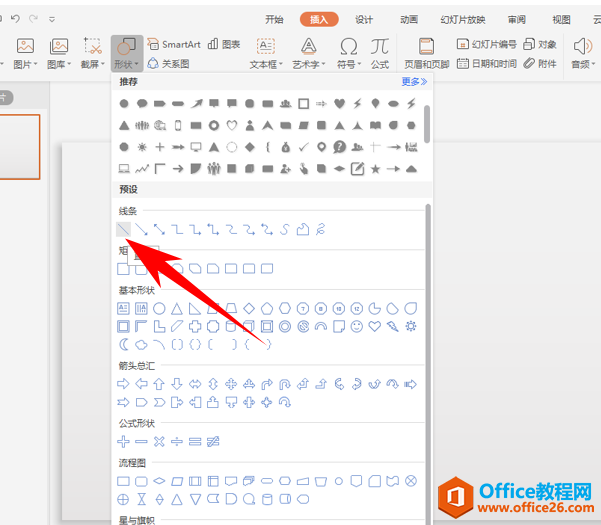Expand the 艺术字 dropdown
Image resolution: width=601 pixels, height=525 pixels.
[x=309, y=53]
